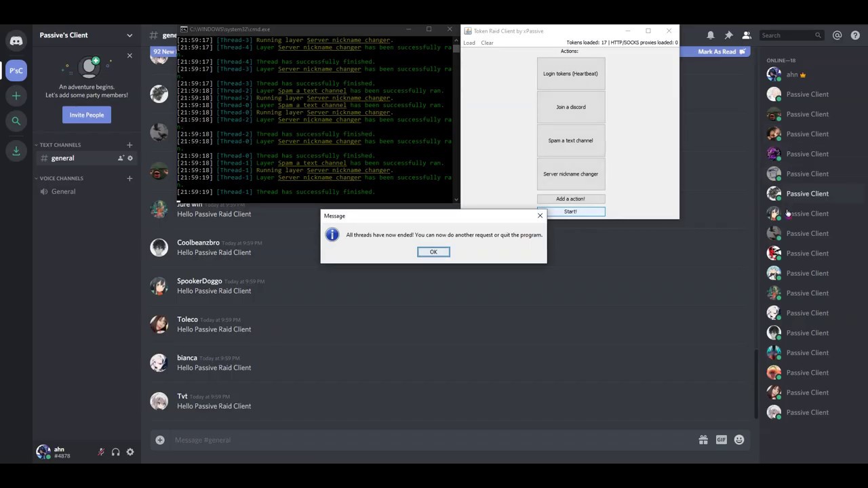Click bianca's avatar in chat
This screenshot has height=488, width=868.
pos(159,363)
